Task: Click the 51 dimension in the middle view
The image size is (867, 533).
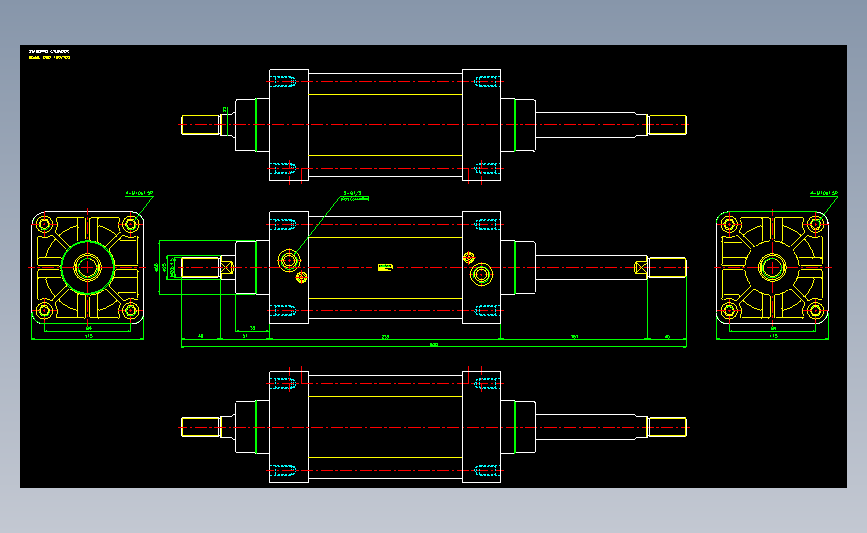Action: 245,336
